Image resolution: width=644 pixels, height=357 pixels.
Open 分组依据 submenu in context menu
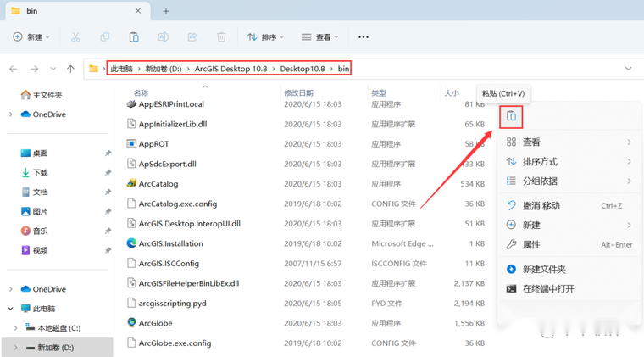coord(569,181)
